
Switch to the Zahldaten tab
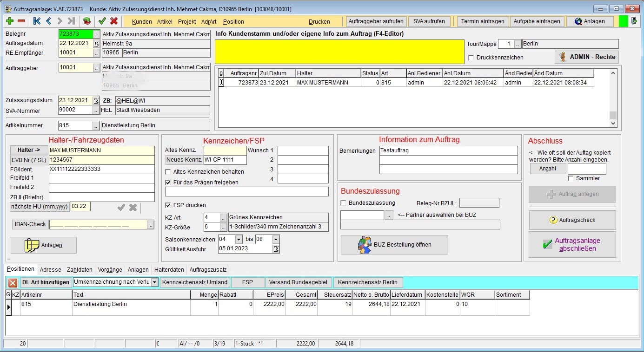click(x=80, y=269)
